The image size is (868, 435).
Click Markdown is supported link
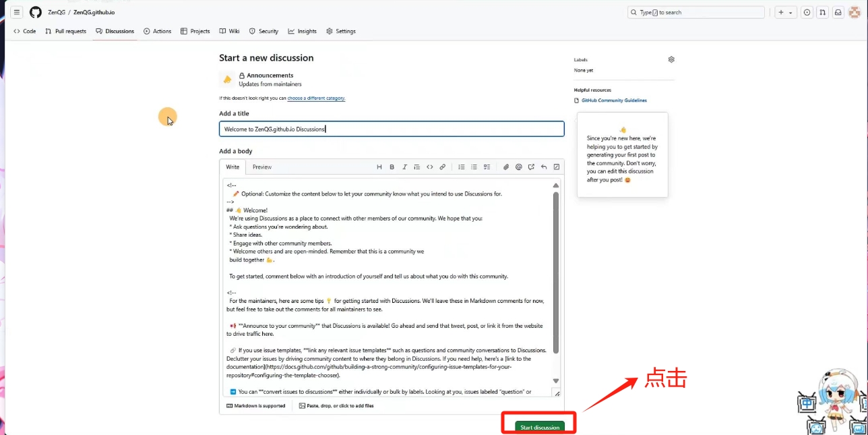256,406
